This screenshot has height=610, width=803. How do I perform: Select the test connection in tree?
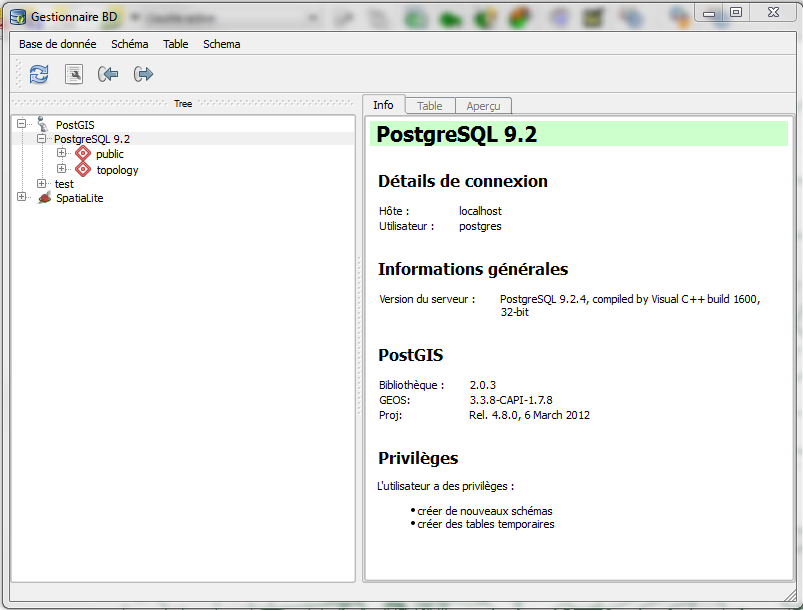65,184
